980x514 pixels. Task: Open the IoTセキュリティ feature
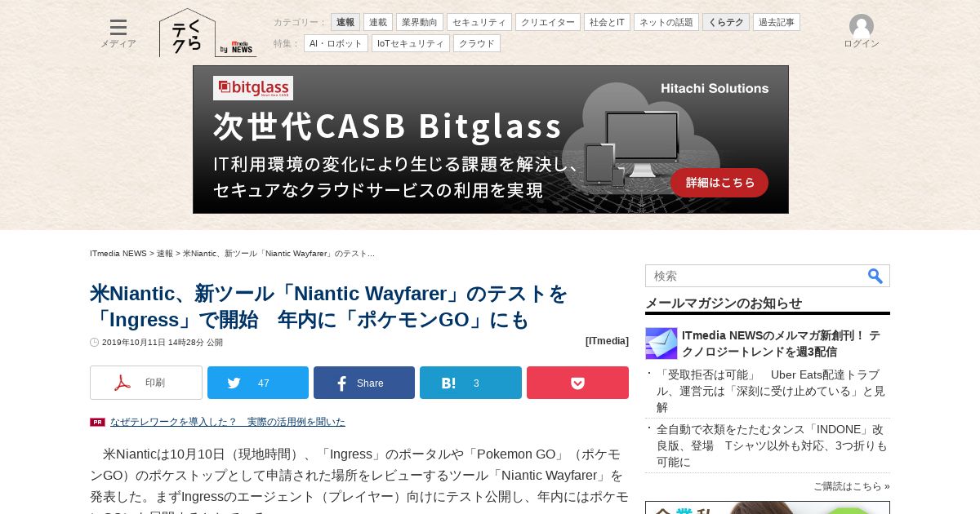(411, 43)
